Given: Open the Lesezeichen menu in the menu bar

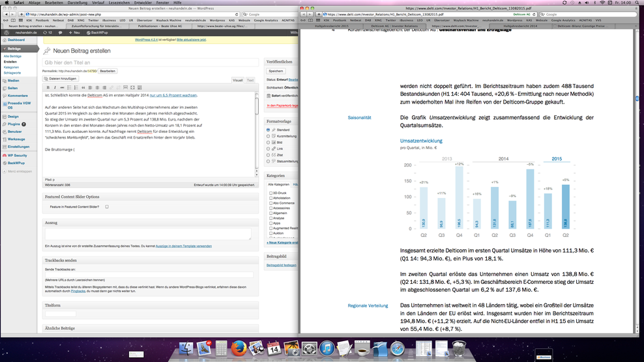Looking at the screenshot, I should pyautogui.click(x=119, y=3).
